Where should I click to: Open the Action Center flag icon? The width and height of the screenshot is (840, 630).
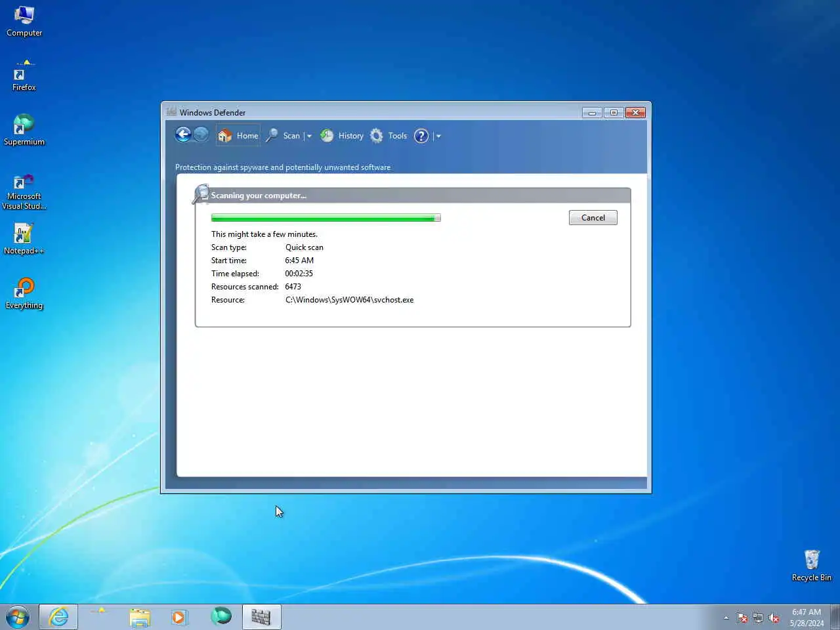[x=742, y=618]
